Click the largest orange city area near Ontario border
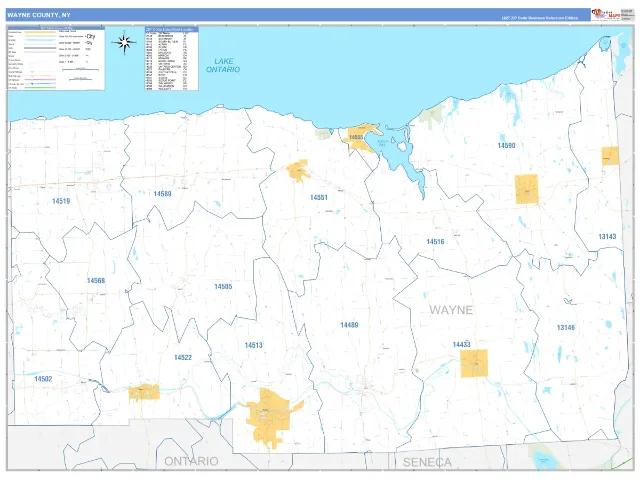This screenshot has width=640, height=480. tap(270, 418)
